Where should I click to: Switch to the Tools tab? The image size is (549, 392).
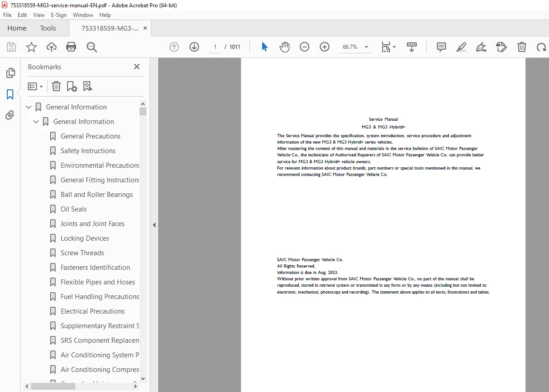point(48,28)
